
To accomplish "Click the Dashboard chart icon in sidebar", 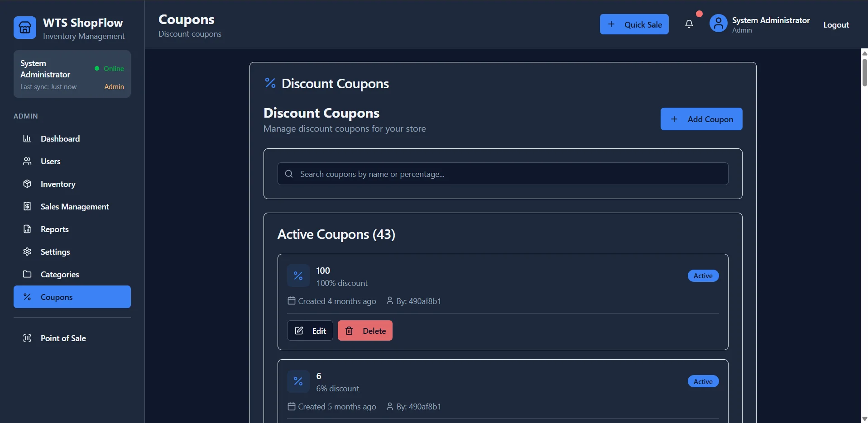I will 27,138.
